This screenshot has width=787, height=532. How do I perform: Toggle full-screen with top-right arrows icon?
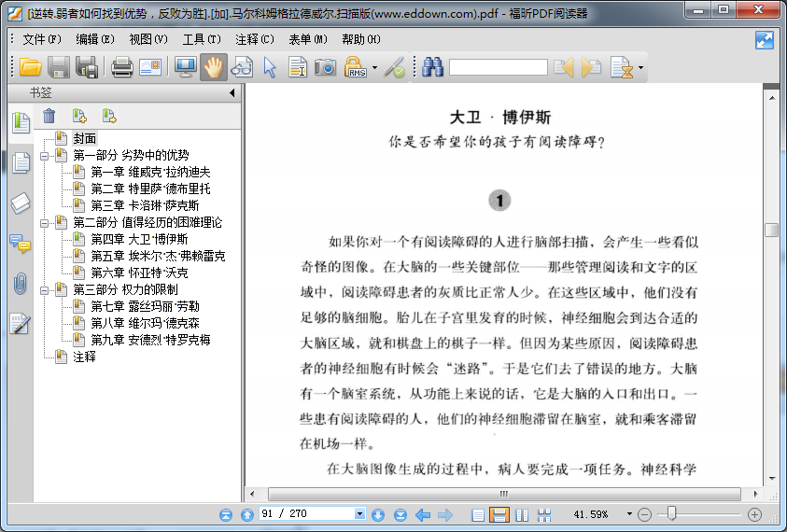(765, 40)
